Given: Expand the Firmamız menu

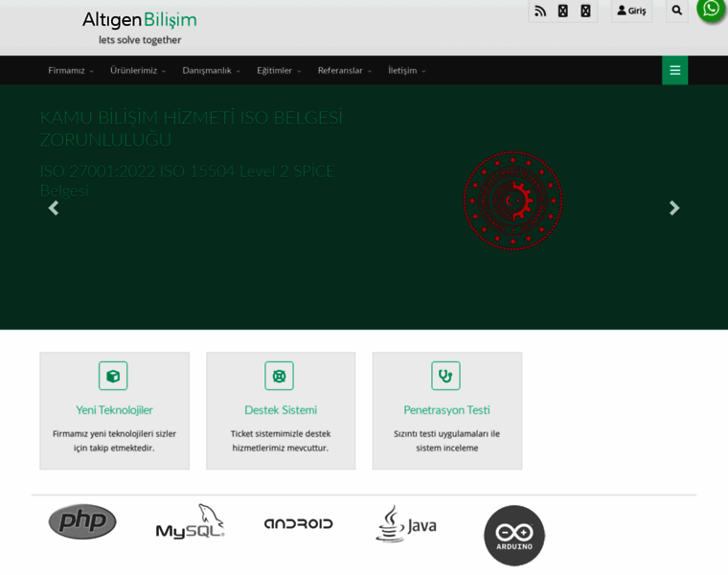Looking at the screenshot, I should click(x=71, y=71).
